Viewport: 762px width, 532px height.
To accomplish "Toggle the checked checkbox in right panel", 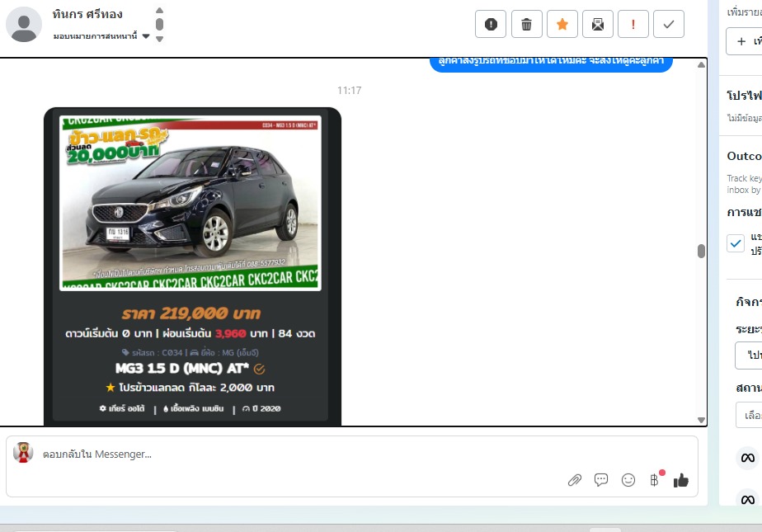I will [x=736, y=243].
